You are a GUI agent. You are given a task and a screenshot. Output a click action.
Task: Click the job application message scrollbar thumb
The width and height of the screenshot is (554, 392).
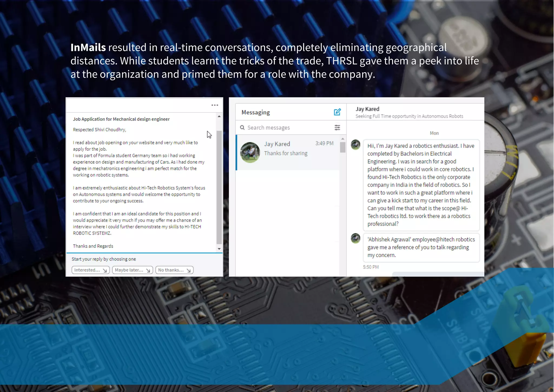pyautogui.click(x=219, y=187)
